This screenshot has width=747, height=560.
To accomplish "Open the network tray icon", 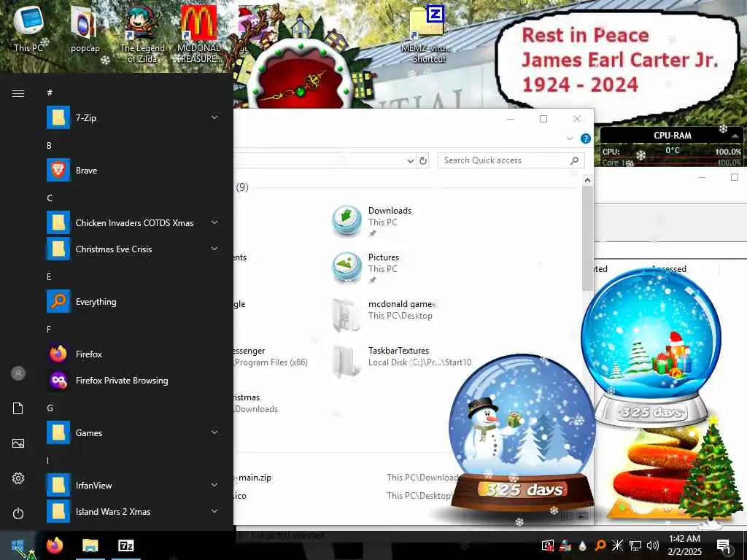I will [x=635, y=545].
